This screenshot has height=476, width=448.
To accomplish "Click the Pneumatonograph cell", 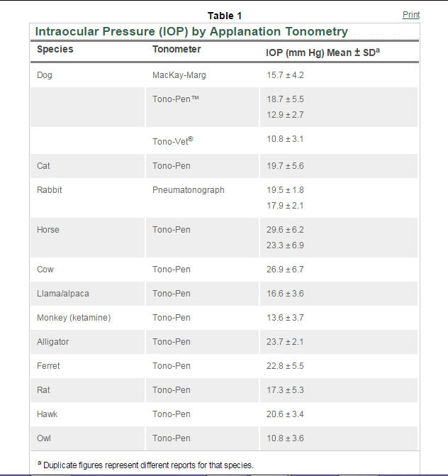I will [x=188, y=190].
